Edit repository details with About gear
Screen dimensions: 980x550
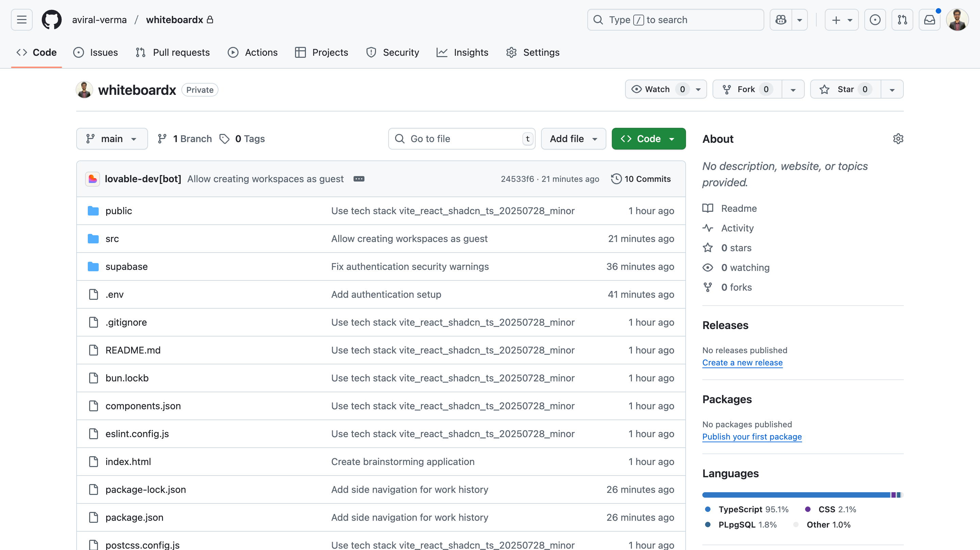[x=898, y=139]
